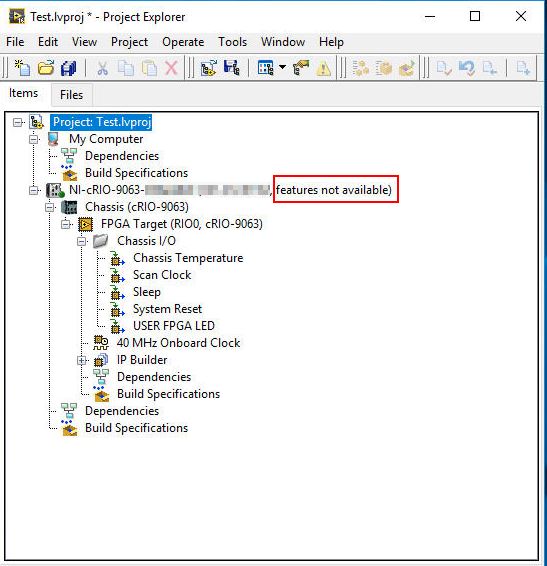Open the Edit menu

click(x=48, y=42)
